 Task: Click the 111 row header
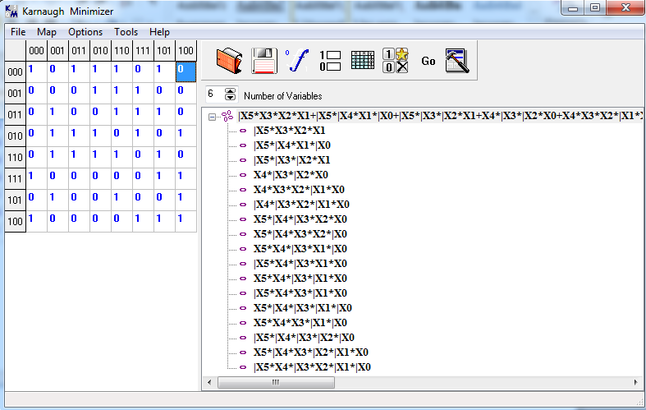click(15, 179)
